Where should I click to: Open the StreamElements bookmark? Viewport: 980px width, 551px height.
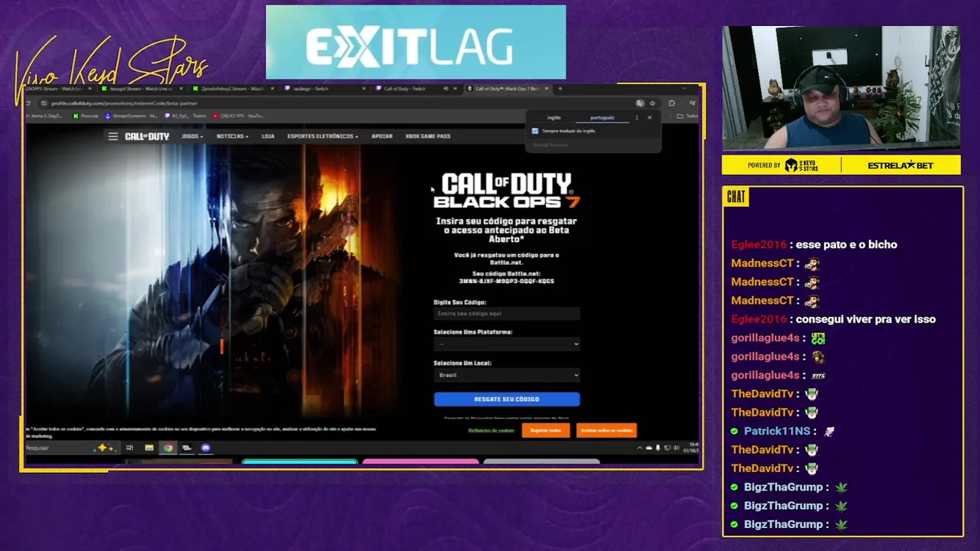coord(131,116)
